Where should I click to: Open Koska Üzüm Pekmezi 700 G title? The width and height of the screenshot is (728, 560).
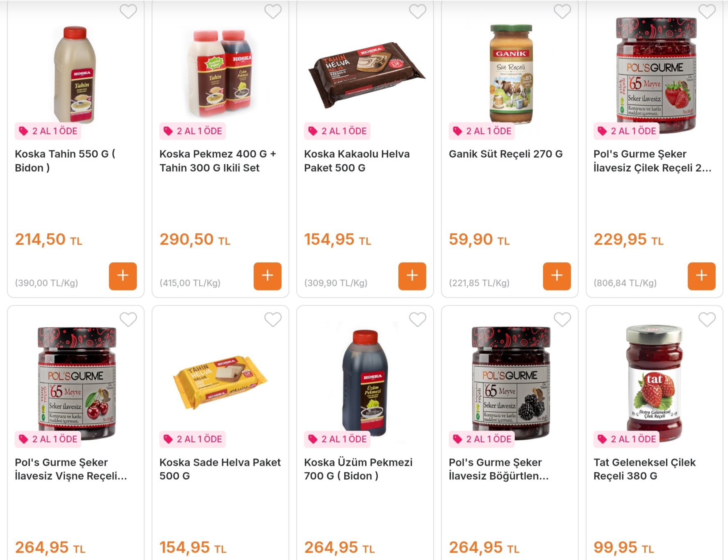tap(358, 469)
